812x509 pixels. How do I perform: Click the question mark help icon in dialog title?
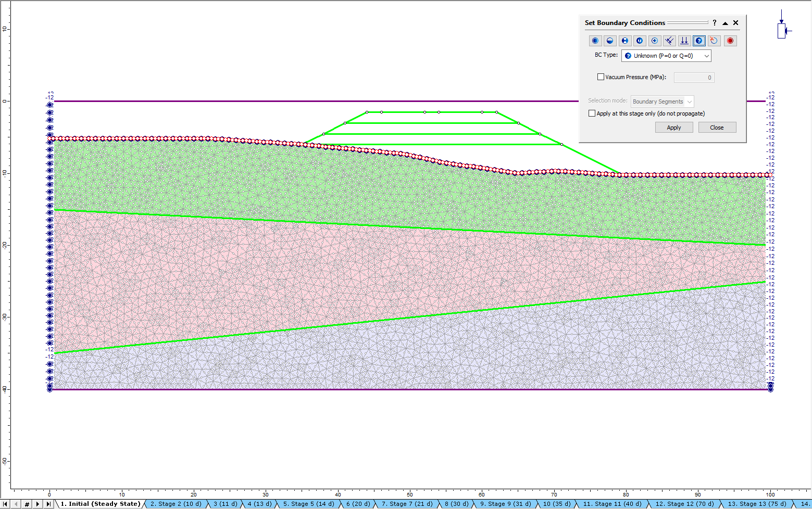(x=715, y=23)
